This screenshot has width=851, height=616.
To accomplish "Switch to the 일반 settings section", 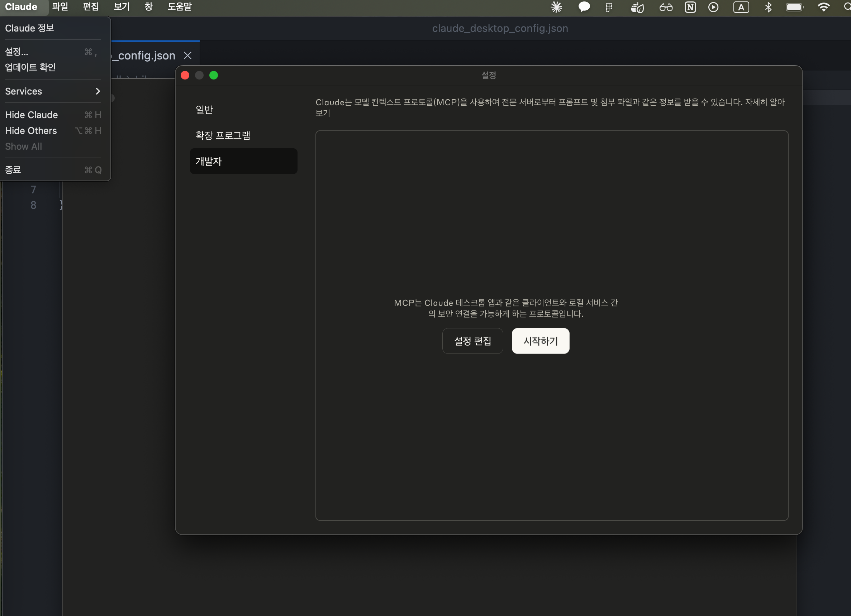I will (x=204, y=110).
